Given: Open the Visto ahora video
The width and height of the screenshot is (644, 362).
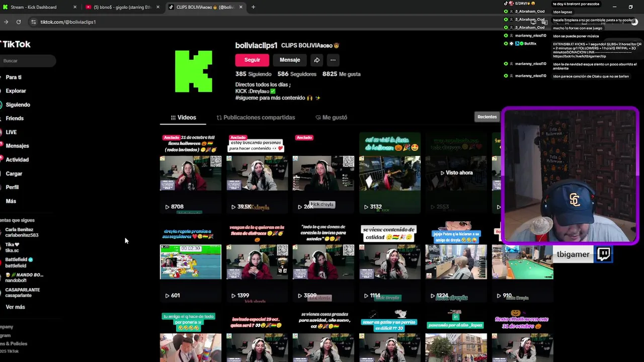Looking at the screenshot, I should tap(456, 173).
